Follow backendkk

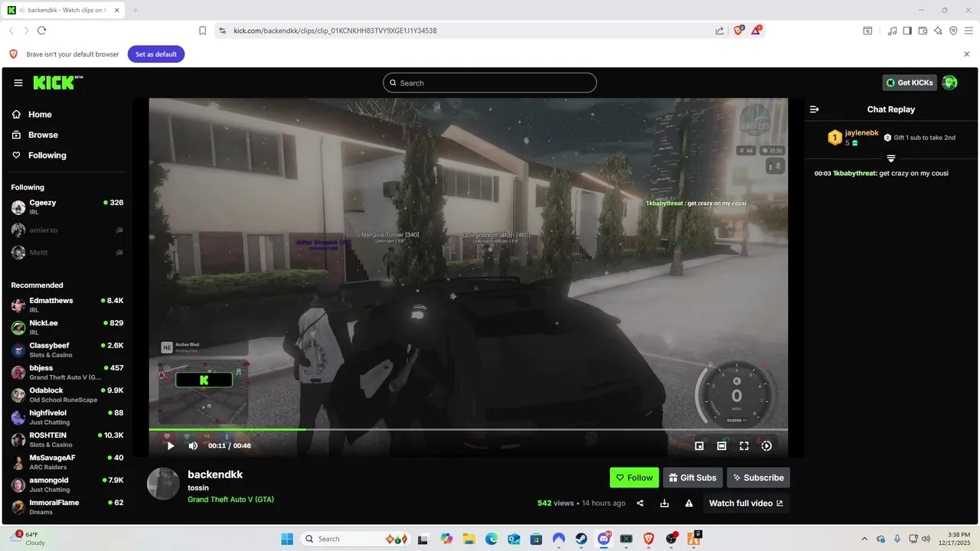(x=634, y=478)
